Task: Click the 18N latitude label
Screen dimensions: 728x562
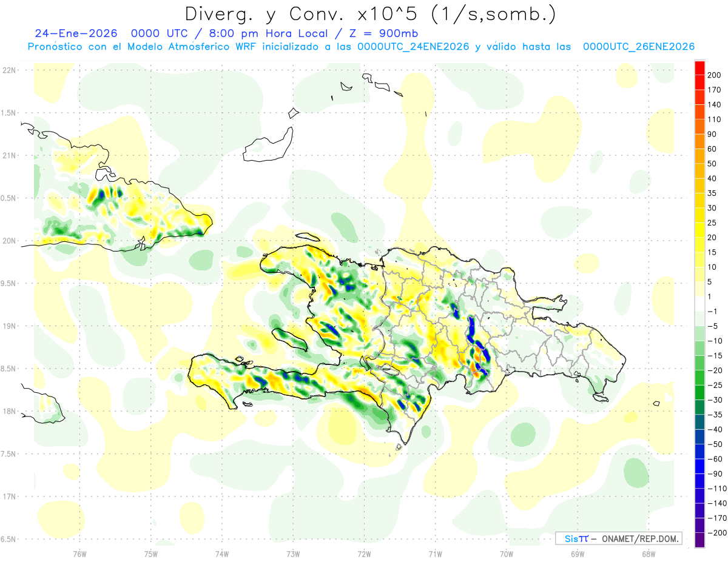Action: [8, 411]
